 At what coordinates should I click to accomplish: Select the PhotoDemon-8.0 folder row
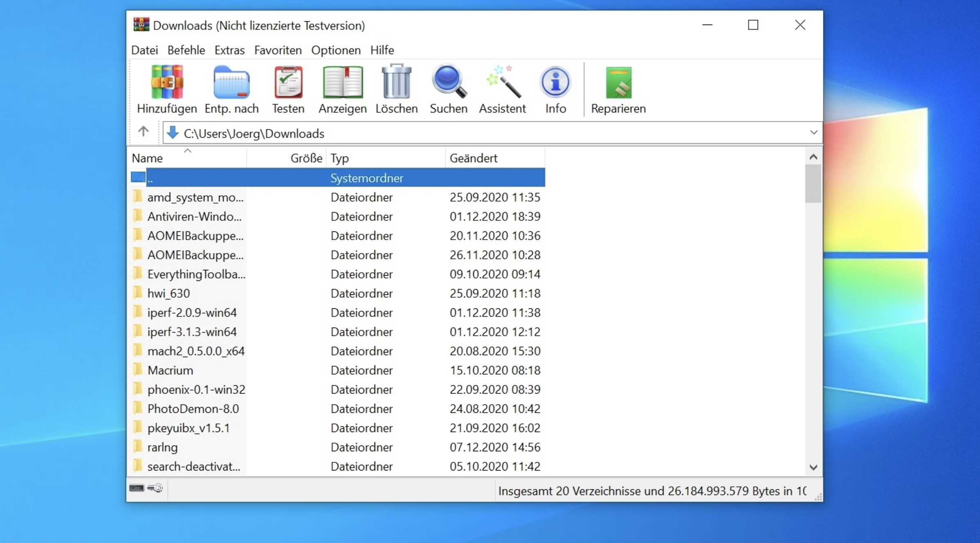193,409
